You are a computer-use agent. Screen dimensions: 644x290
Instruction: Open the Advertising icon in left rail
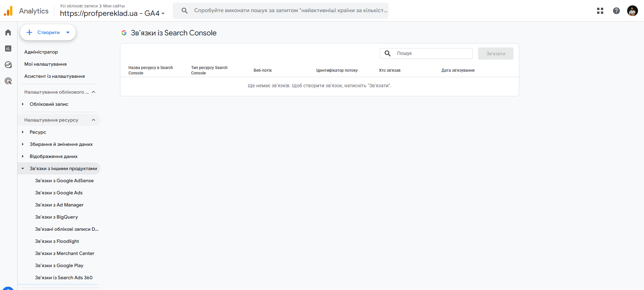pyautogui.click(x=8, y=81)
